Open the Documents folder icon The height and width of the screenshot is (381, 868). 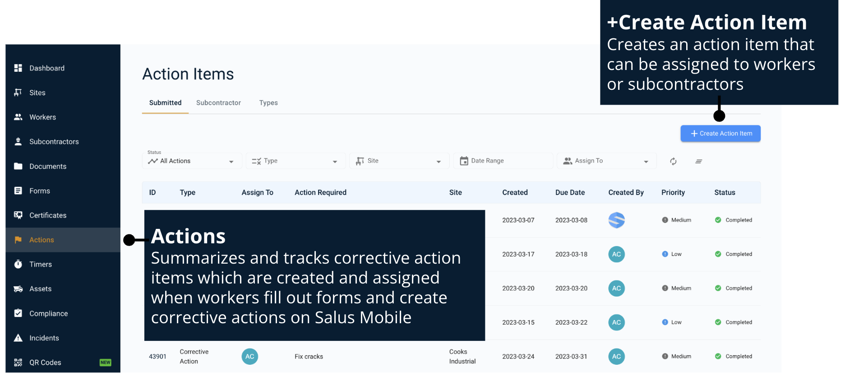click(x=18, y=166)
